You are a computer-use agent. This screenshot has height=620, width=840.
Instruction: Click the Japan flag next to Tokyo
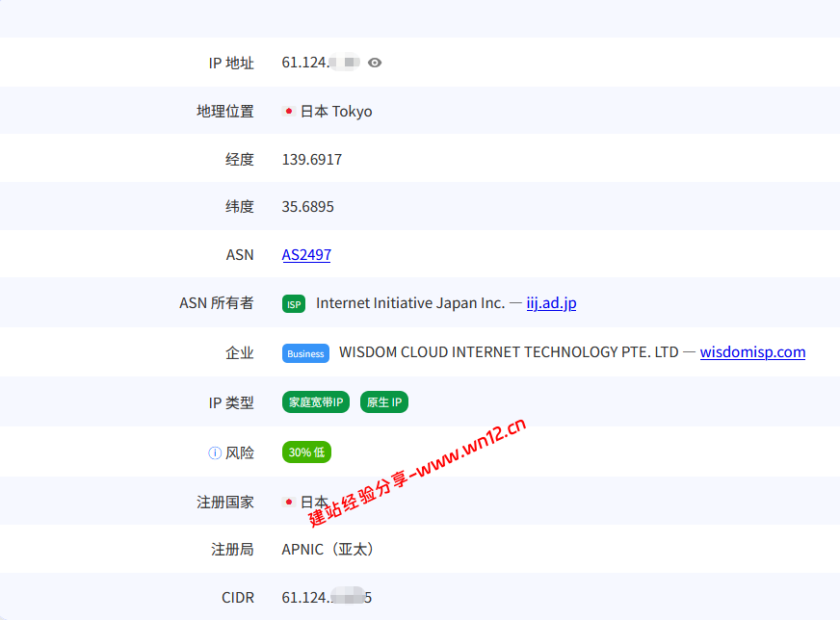click(x=289, y=112)
